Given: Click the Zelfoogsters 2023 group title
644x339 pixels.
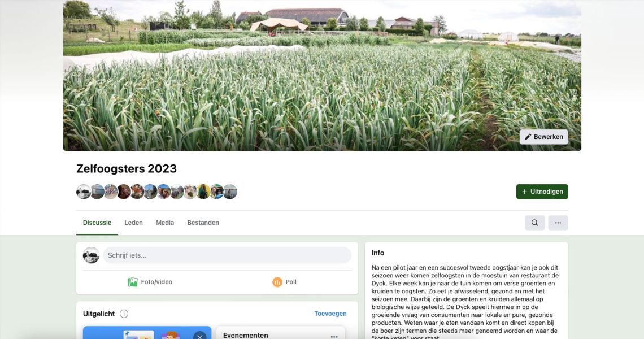Looking at the screenshot, I should [x=127, y=169].
